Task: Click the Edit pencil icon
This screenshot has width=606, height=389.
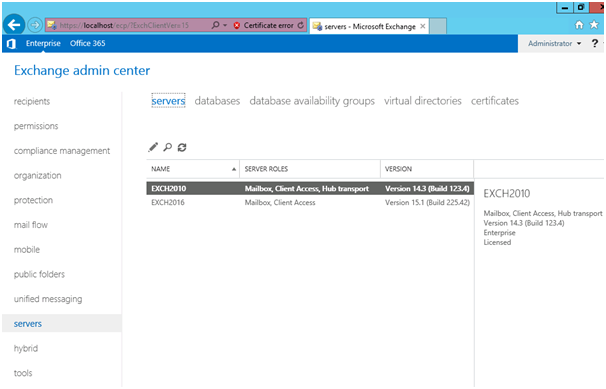Action: coord(153,147)
